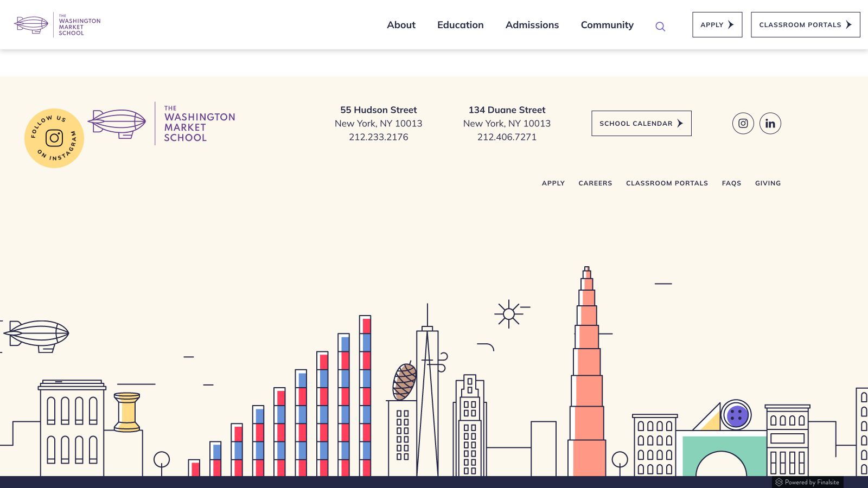Click the 55 Hudson Street address
Image resolution: width=868 pixels, height=488 pixels.
[x=379, y=117]
